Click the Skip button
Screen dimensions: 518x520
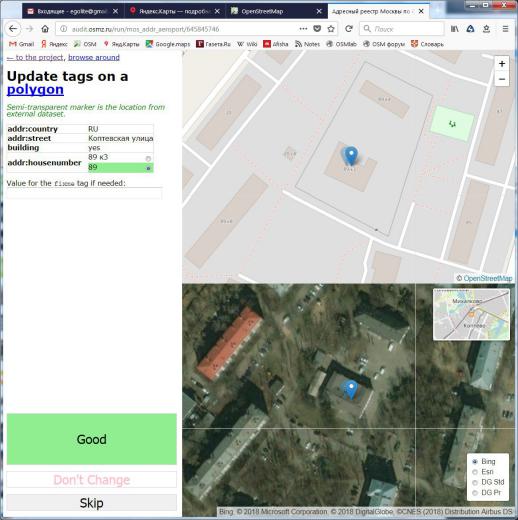tap(92, 503)
